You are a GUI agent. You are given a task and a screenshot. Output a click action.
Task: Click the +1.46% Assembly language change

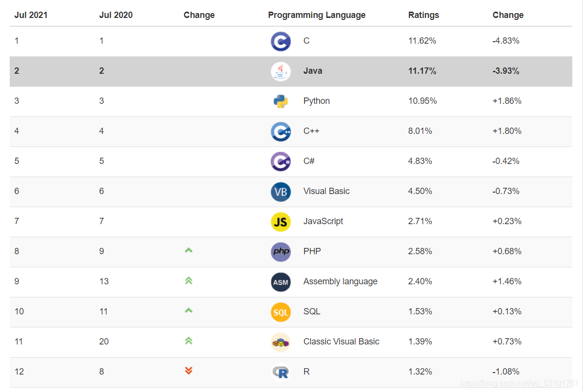(507, 281)
